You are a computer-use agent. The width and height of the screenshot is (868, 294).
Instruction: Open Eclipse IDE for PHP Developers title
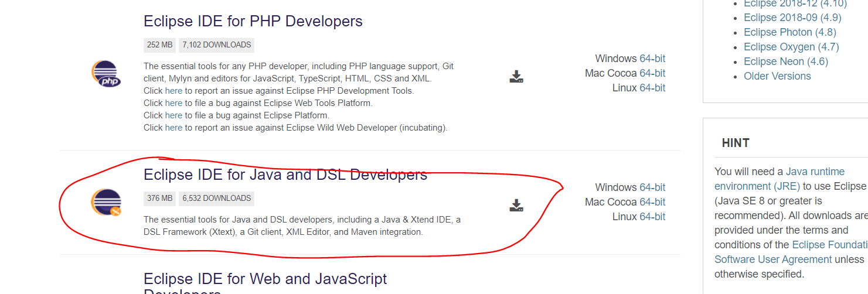point(253,21)
